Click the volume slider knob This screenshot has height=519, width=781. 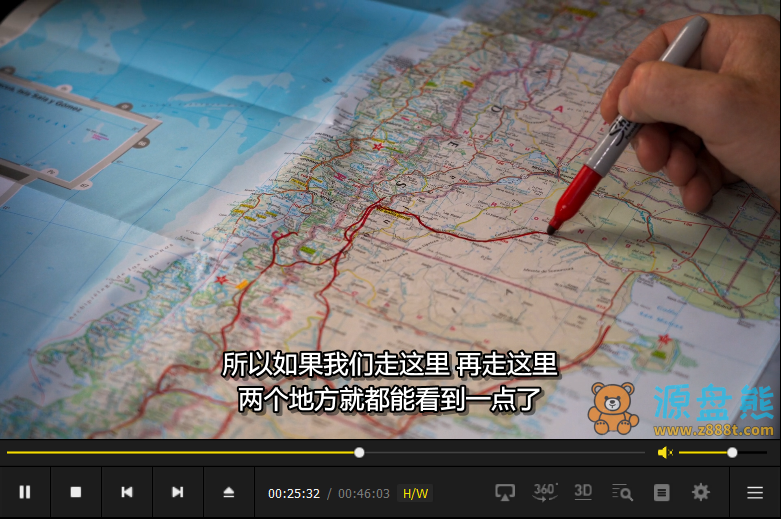[x=732, y=453]
